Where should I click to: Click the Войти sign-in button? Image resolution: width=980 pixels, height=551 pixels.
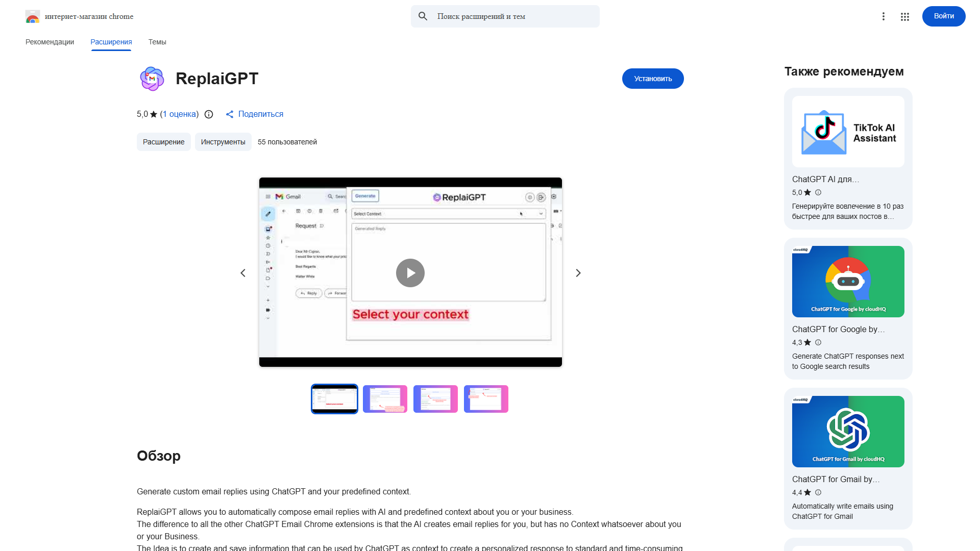(x=944, y=16)
